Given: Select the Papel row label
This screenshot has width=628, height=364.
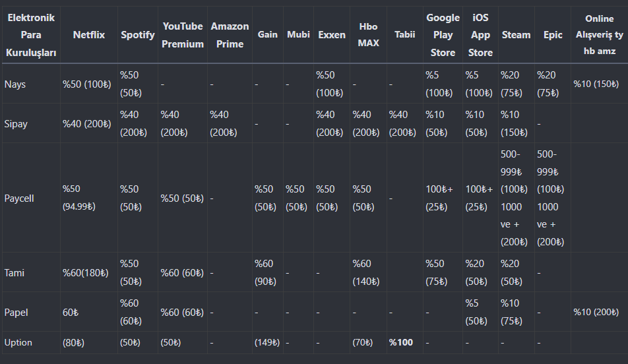Looking at the screenshot, I should 16,313.
